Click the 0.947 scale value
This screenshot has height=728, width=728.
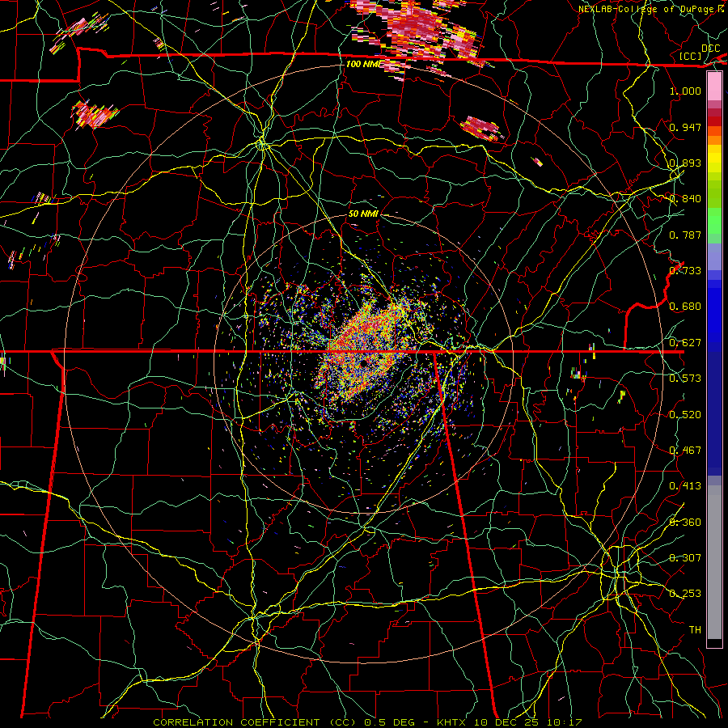click(685, 127)
